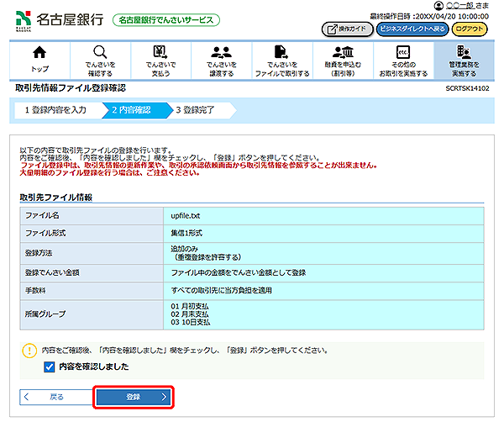Click ビジネスダイレクトへ戻る button
The image size is (504, 422).
412,29
